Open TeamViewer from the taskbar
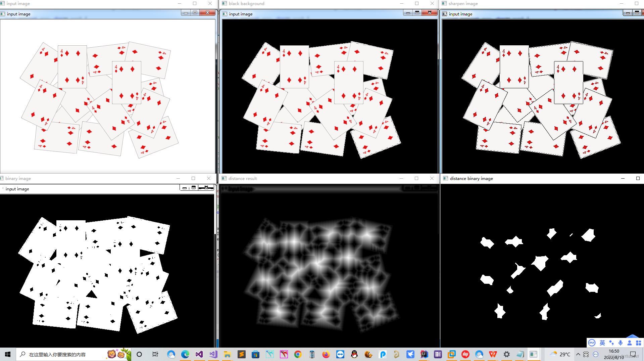The width and height of the screenshot is (644, 361). coord(340,354)
